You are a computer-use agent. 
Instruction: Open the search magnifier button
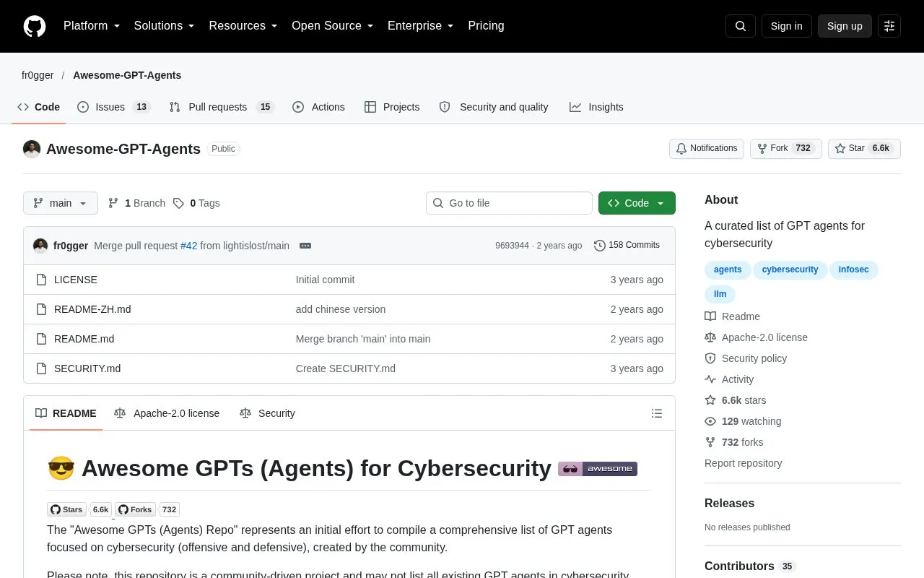click(x=741, y=26)
